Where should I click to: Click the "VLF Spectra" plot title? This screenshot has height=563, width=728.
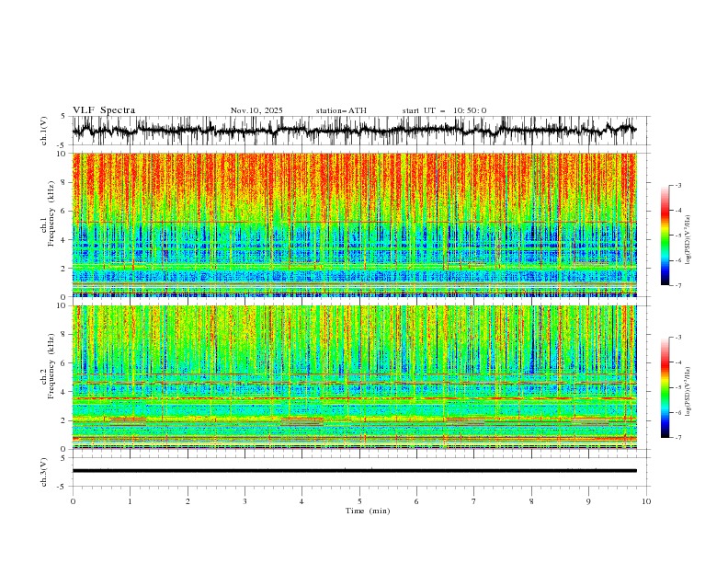(x=104, y=110)
